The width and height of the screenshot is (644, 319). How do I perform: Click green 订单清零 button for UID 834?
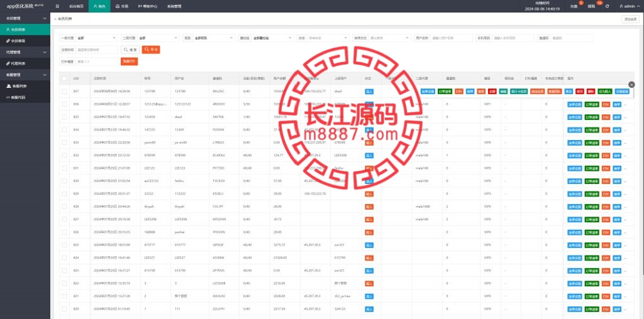pyautogui.click(x=592, y=130)
